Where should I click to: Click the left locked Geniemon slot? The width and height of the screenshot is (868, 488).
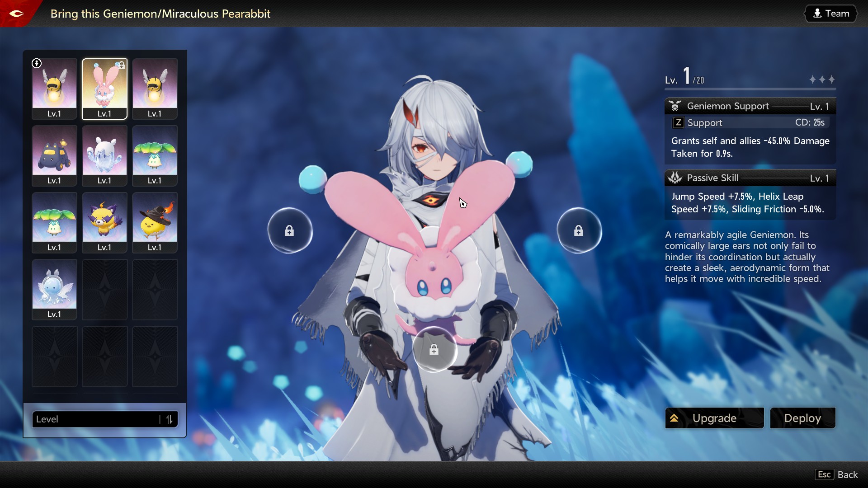click(289, 231)
